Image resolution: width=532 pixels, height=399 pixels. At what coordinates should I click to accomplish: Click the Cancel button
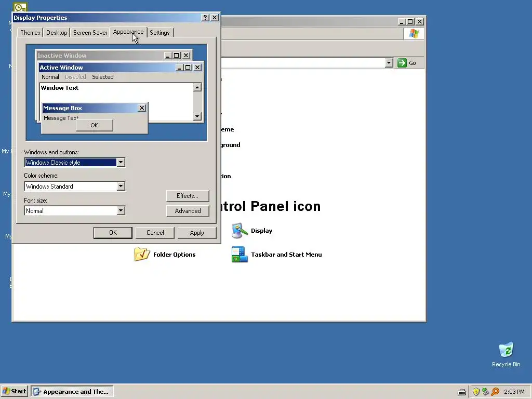pyautogui.click(x=155, y=233)
